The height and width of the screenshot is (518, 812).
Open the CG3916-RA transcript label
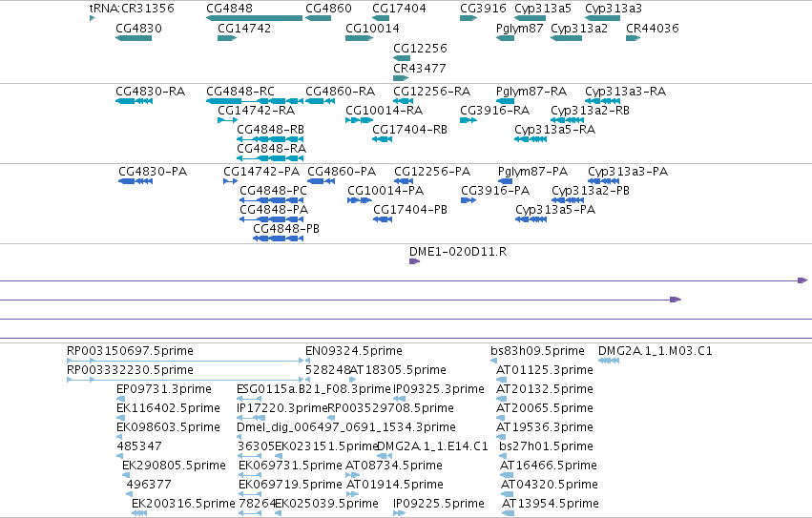(x=494, y=111)
